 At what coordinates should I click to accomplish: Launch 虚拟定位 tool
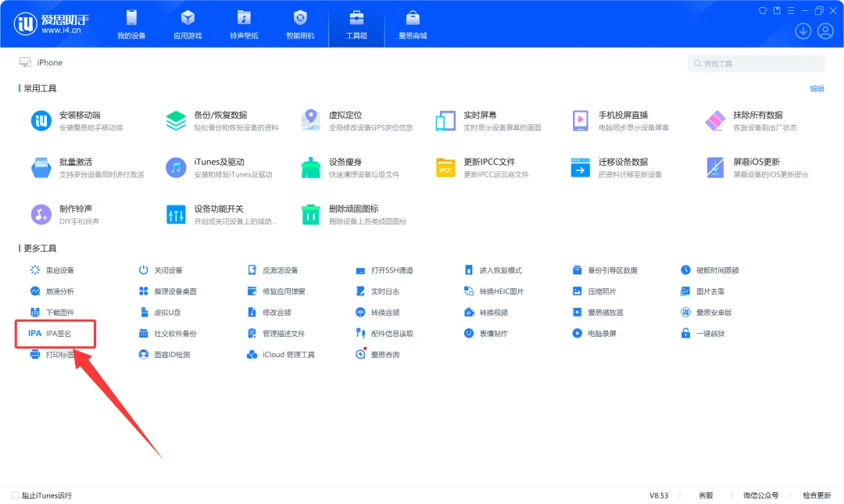tap(356, 120)
